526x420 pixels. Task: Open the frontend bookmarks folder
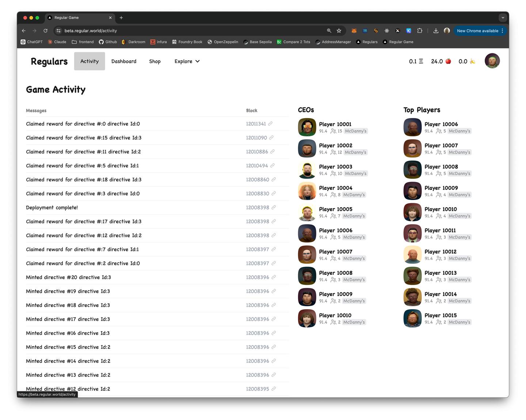(x=83, y=42)
